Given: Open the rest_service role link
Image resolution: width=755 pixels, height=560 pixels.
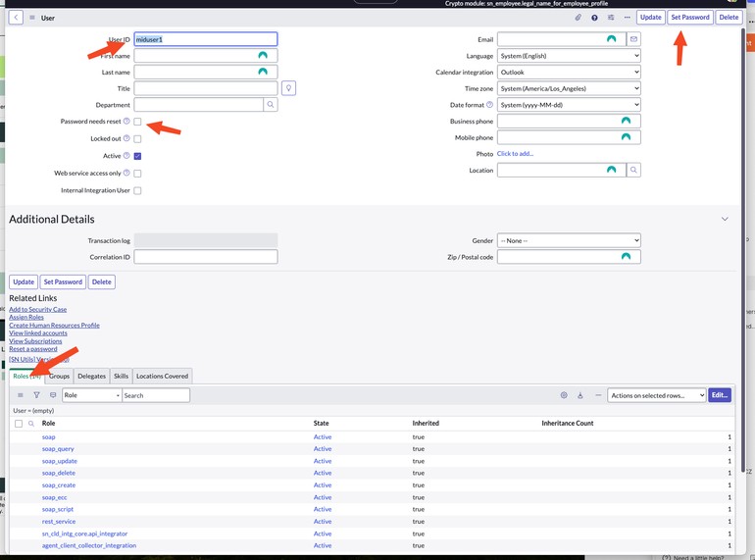Looking at the screenshot, I should click(59, 522).
